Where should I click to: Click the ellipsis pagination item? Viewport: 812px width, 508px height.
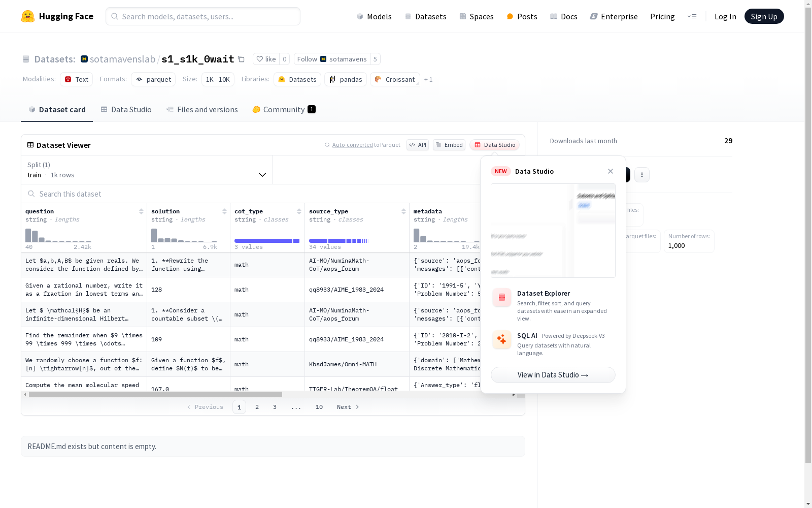click(296, 407)
